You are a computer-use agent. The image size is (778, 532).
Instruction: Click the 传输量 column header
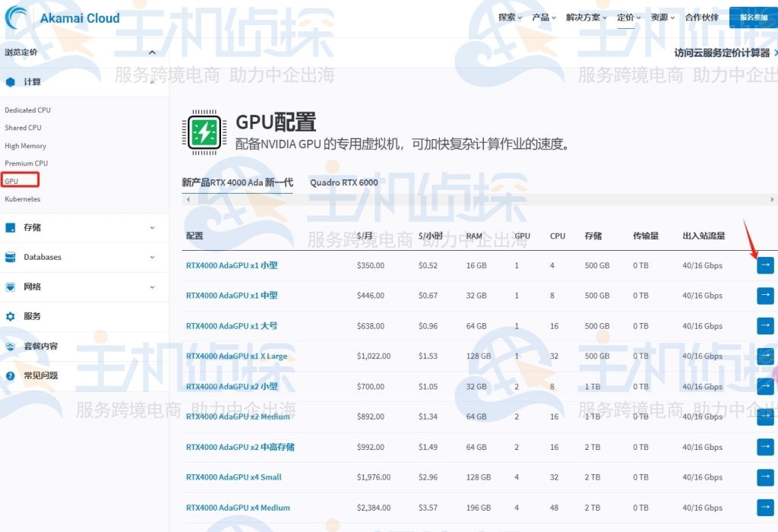(x=646, y=236)
